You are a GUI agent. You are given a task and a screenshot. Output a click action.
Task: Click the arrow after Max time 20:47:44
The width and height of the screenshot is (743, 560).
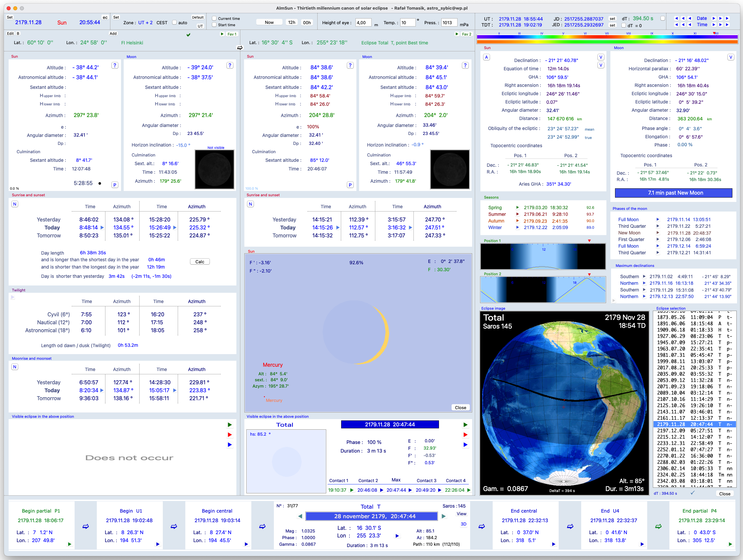(x=410, y=490)
